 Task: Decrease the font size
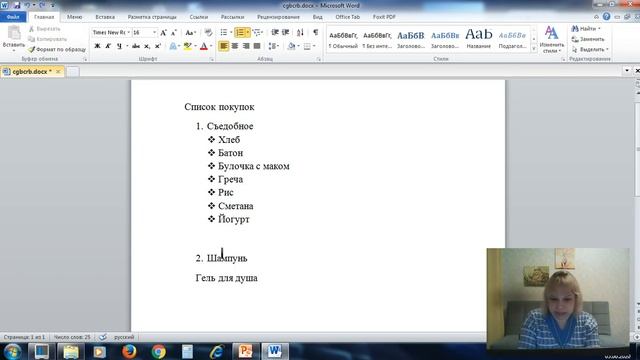coord(173,33)
